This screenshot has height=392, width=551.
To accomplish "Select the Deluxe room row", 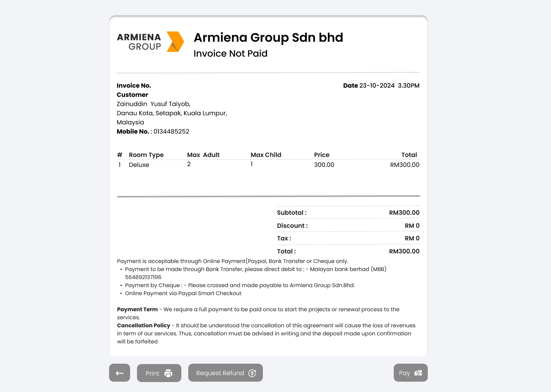I will [139, 165].
